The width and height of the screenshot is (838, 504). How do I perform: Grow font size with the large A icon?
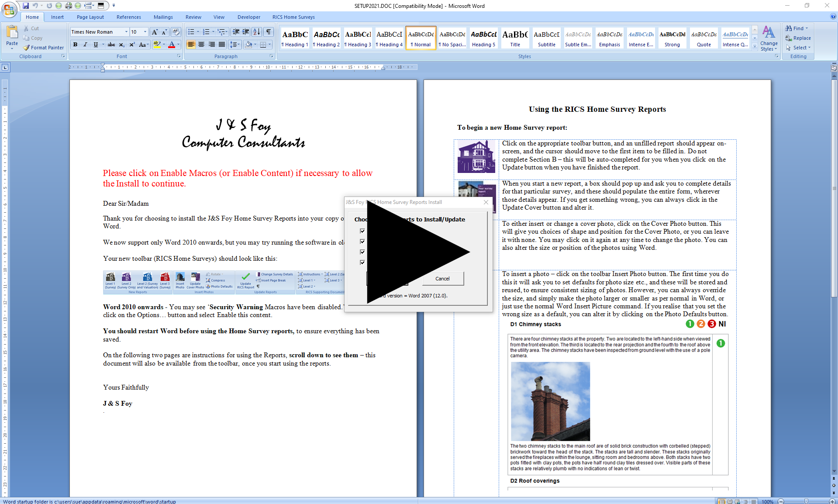155,32
